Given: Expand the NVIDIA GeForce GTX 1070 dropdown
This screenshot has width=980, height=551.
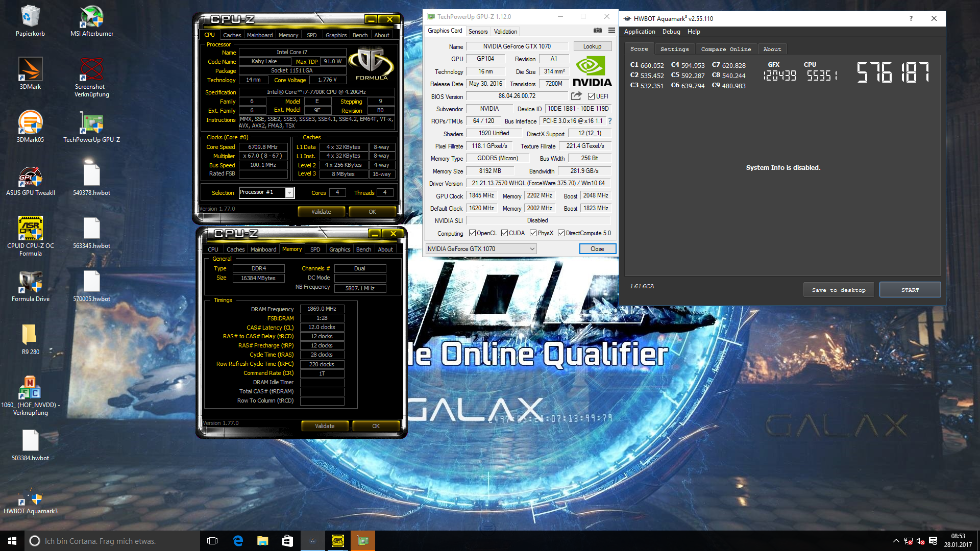Looking at the screenshot, I should click(481, 249).
